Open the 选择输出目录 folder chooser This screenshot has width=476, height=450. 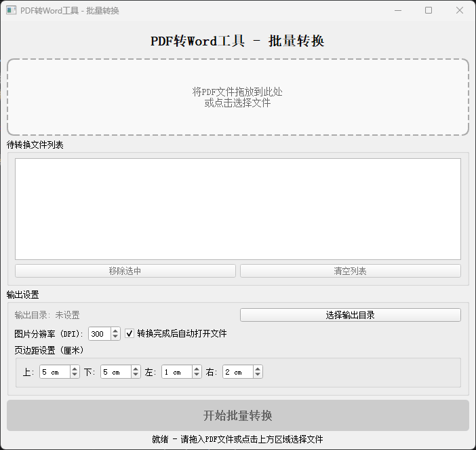[350, 315]
